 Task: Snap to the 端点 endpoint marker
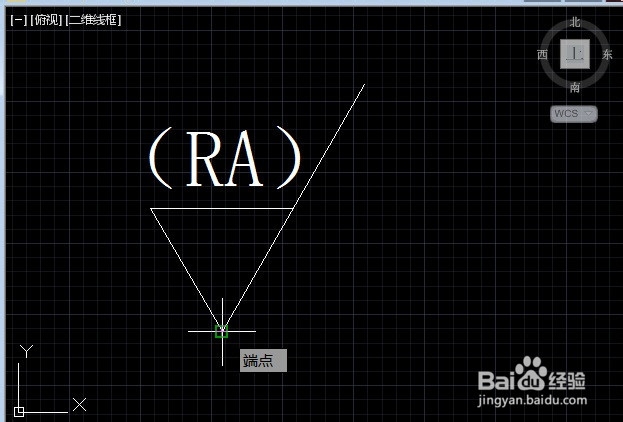[222, 331]
